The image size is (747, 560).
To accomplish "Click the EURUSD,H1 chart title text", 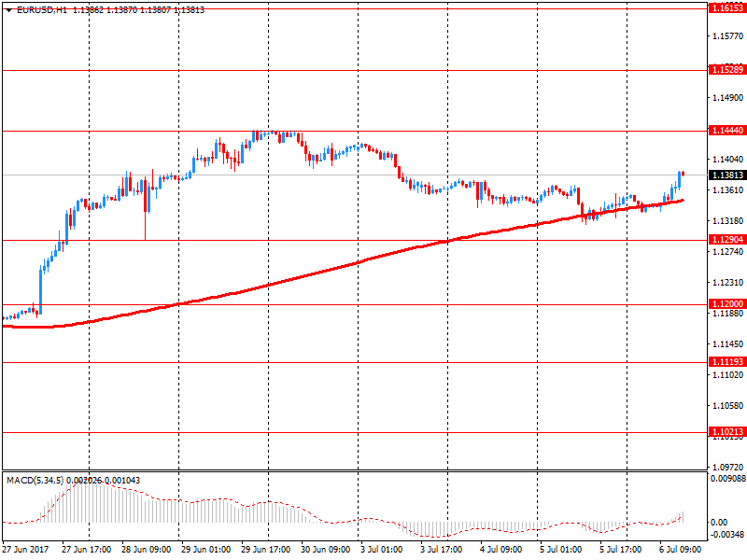I will [x=42, y=10].
